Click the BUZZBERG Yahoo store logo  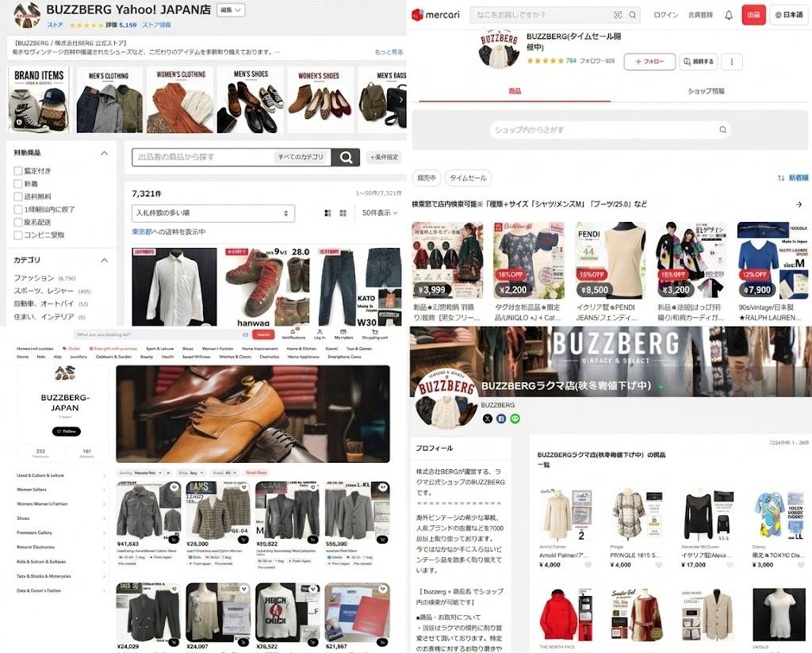point(27,15)
